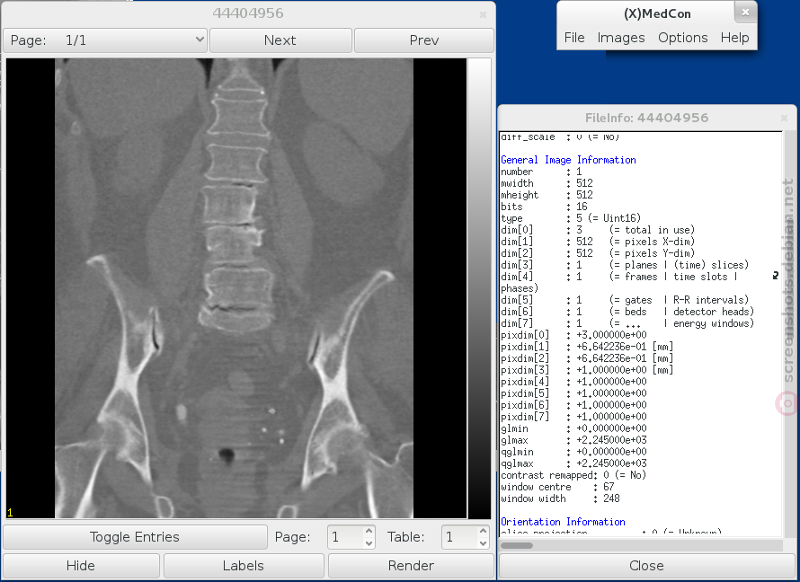
Task: Click the Next button
Action: pos(280,40)
